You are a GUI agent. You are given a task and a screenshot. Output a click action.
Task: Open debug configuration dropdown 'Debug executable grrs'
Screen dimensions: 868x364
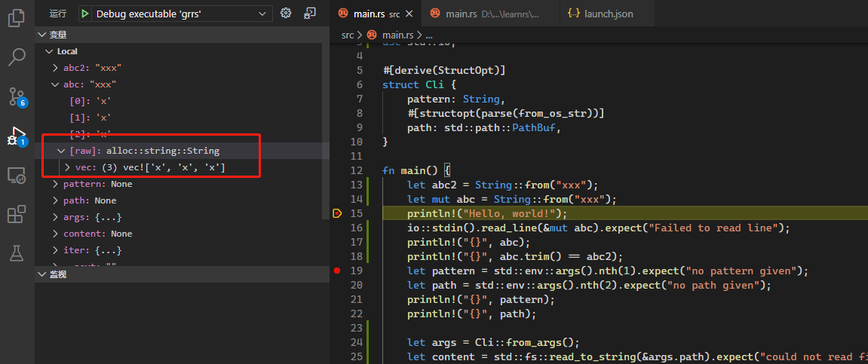click(x=176, y=14)
